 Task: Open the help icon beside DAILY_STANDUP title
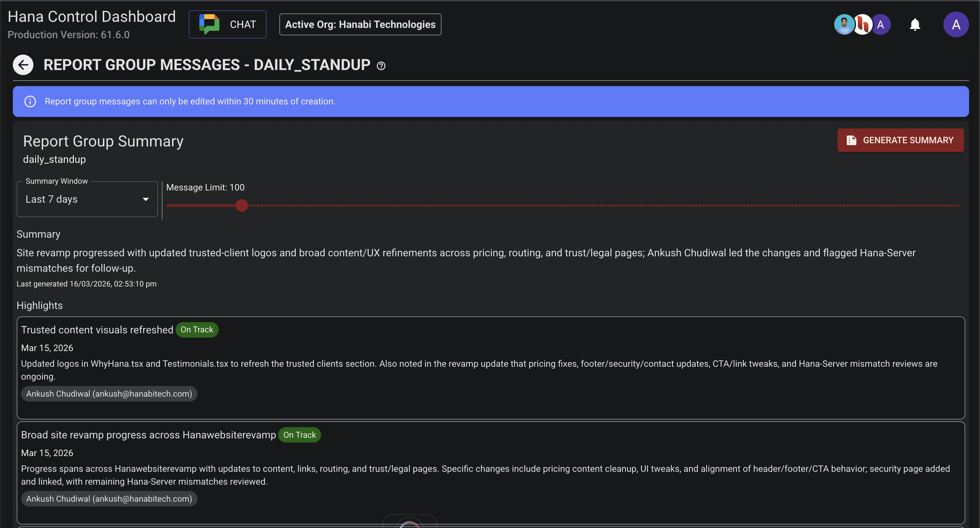click(381, 66)
